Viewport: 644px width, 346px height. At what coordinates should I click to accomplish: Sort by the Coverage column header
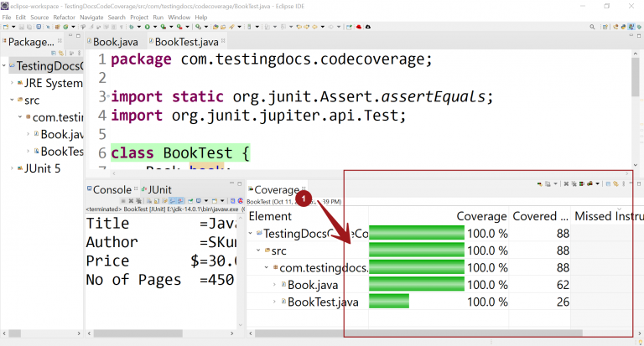point(481,216)
